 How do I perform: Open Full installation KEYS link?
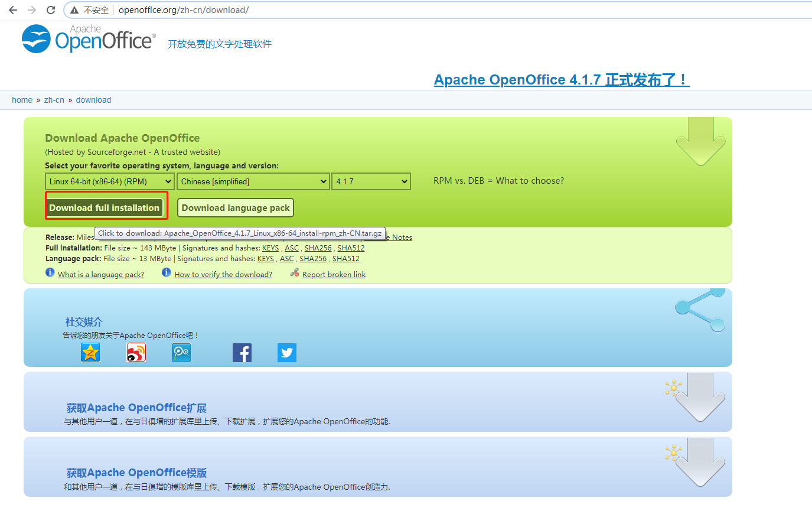tap(270, 248)
